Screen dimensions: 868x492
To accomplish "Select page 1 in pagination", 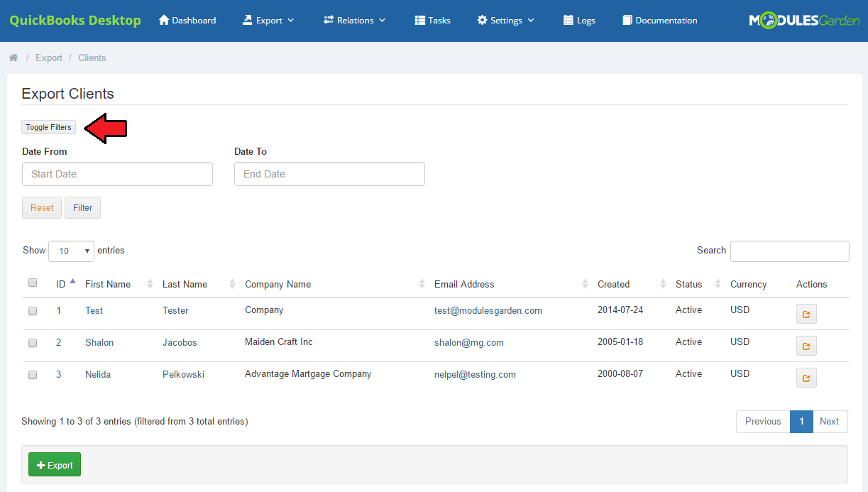I will tap(801, 421).
